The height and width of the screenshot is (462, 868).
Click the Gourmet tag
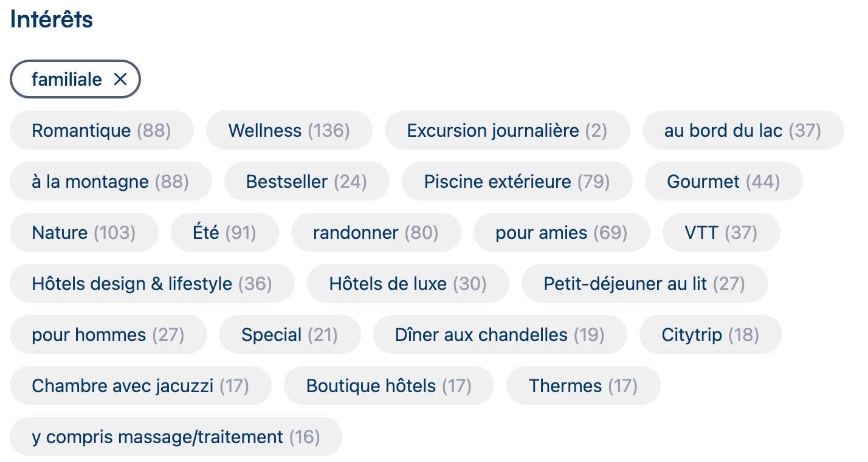[723, 181]
